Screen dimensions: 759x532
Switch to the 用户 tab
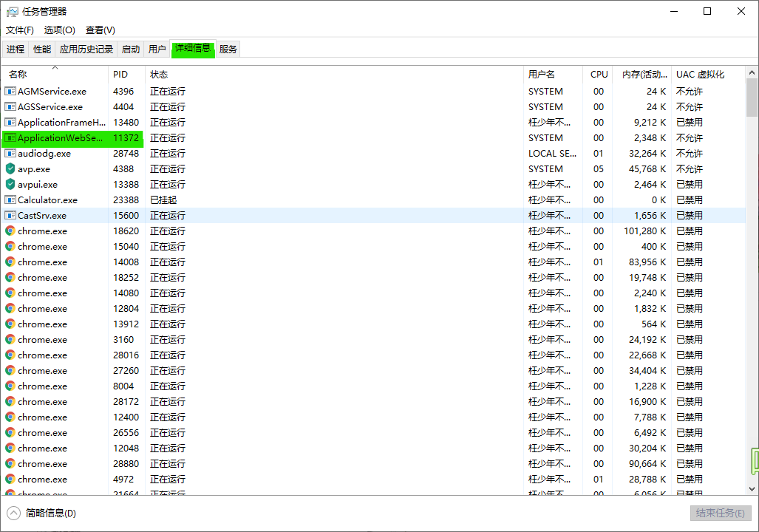tap(157, 49)
